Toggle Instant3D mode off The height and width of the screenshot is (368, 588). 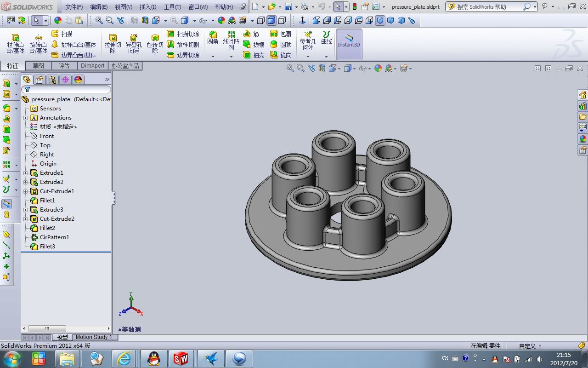[x=348, y=44]
